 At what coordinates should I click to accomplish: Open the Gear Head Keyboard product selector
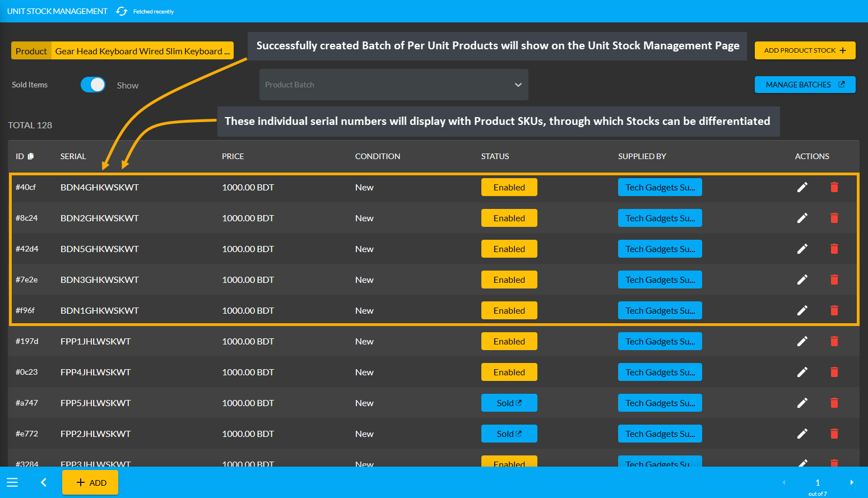tap(122, 51)
